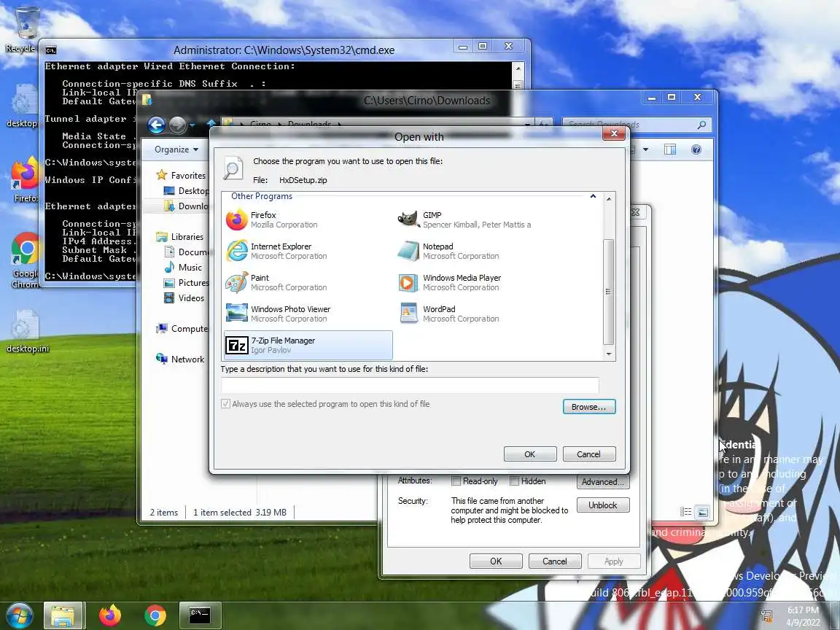Open File Explorer from the taskbar
Screen dimensions: 840x630
tap(63, 615)
